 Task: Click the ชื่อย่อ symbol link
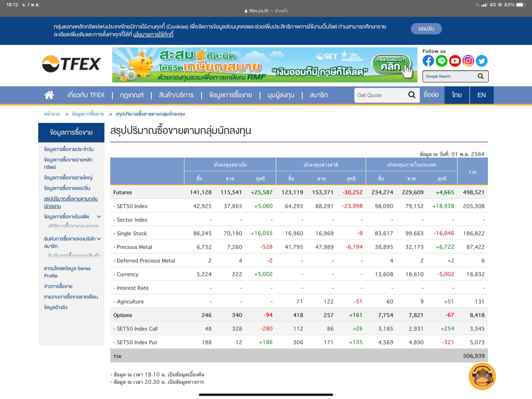tap(431, 95)
